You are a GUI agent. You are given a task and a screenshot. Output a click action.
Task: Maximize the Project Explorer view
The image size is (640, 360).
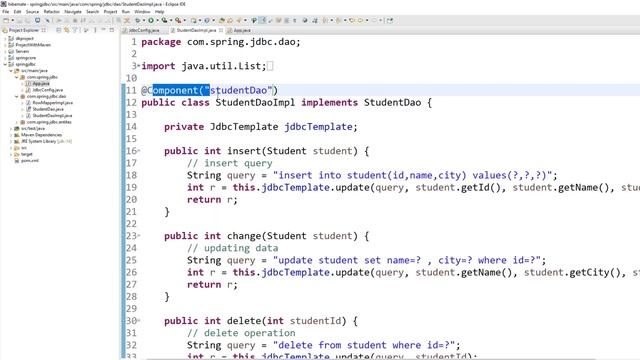pyautogui.click(x=111, y=30)
